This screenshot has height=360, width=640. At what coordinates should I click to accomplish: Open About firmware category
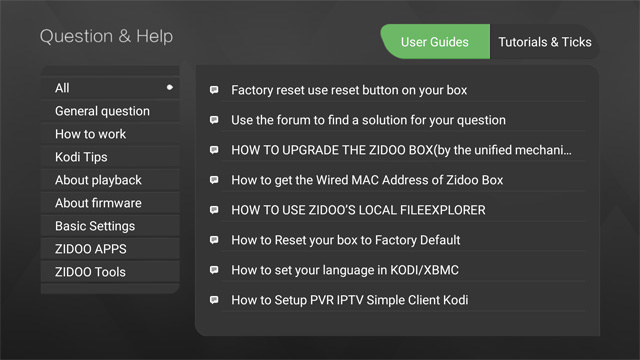[x=110, y=203]
